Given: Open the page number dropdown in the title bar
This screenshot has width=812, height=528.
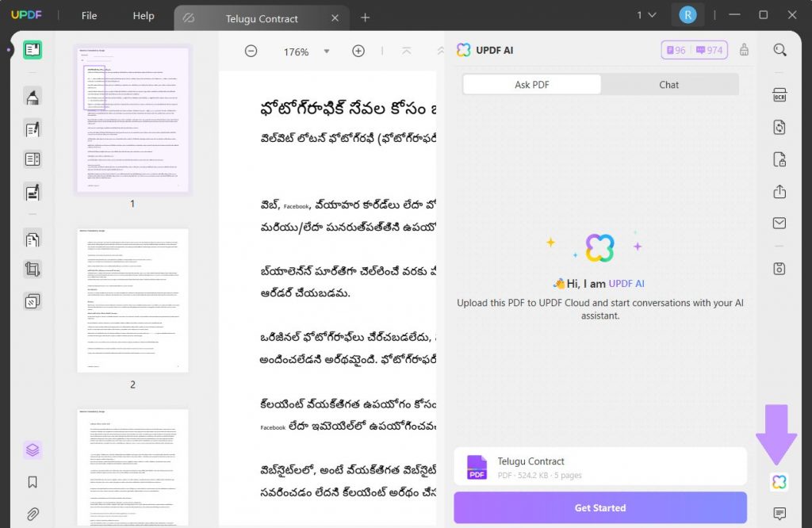Looking at the screenshot, I should click(x=644, y=14).
